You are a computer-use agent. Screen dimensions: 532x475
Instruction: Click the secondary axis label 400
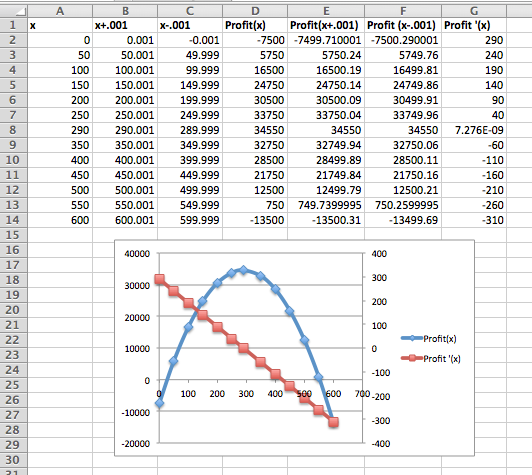coord(379,253)
